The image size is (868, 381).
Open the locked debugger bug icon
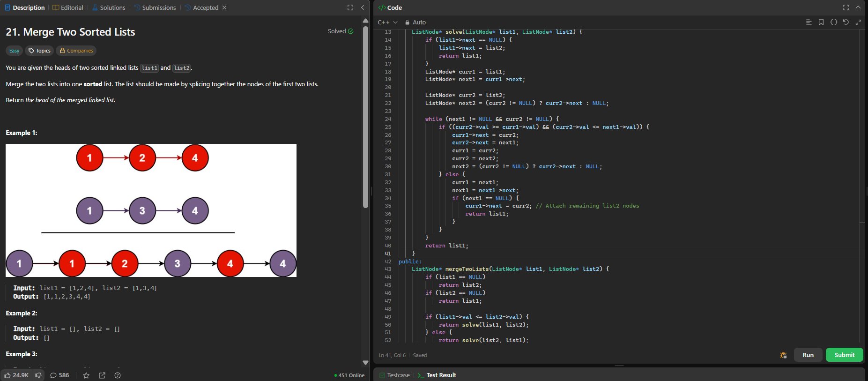pyautogui.click(x=783, y=355)
